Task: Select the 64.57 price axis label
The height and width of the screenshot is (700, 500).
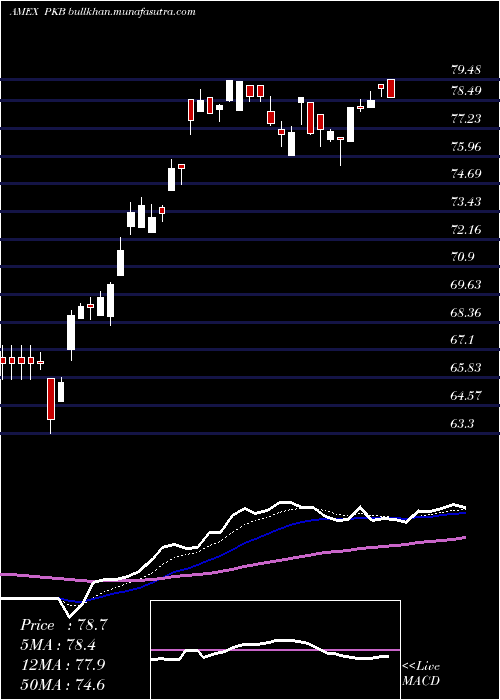Action: point(466,396)
